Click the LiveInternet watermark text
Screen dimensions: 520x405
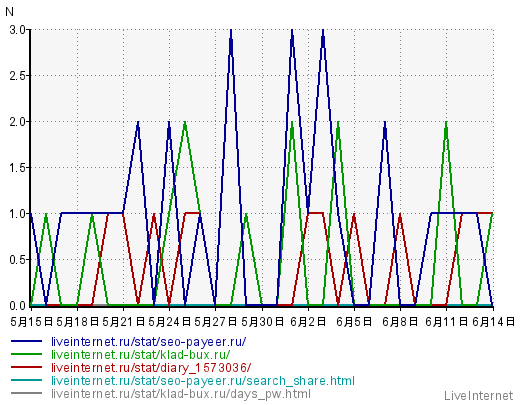(478, 396)
